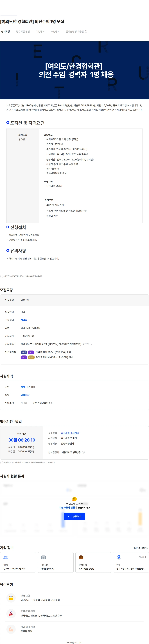This screenshot has width=149, height=644.
Task: Click the thinking emoji above applicant stats
Action: (74, 499)
